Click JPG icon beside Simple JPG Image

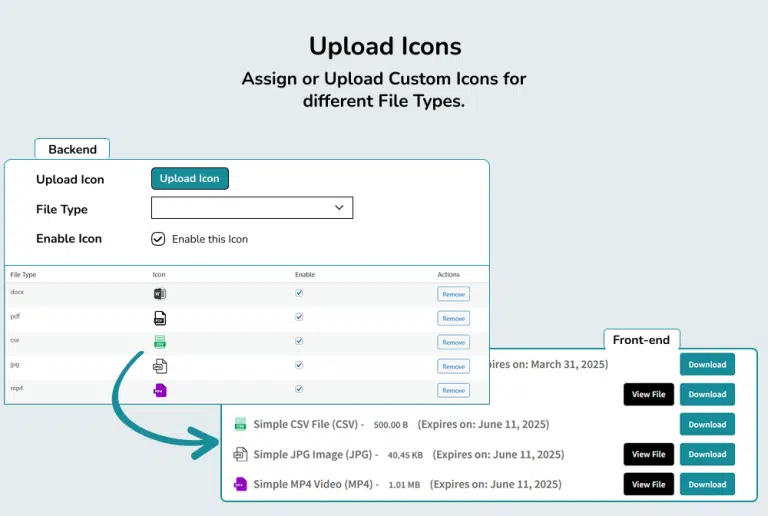point(240,454)
